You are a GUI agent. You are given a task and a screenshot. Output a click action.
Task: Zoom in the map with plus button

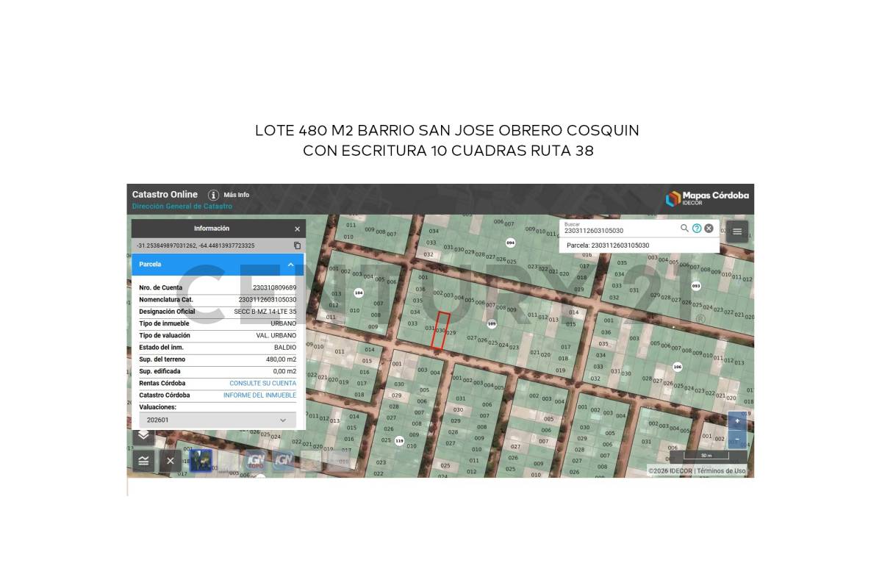pyautogui.click(x=737, y=421)
